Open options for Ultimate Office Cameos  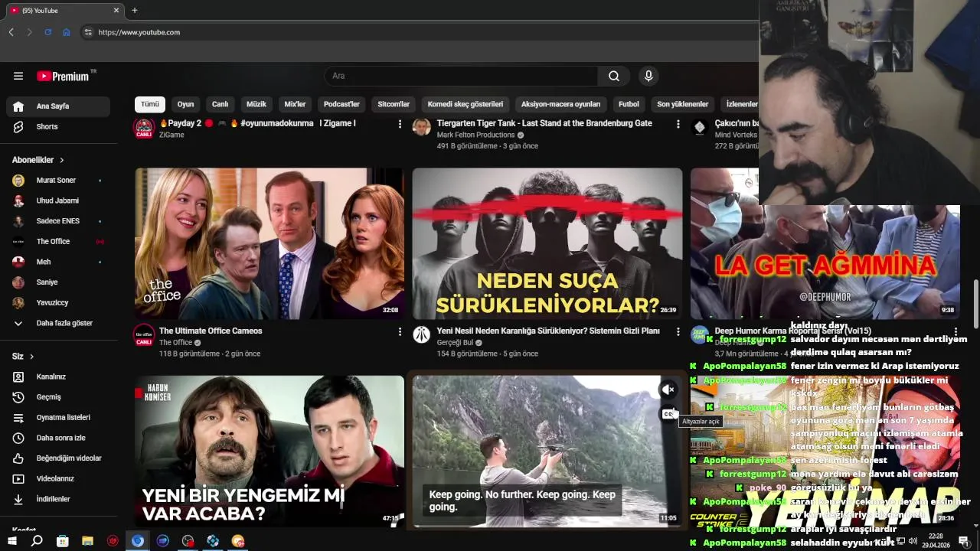pyautogui.click(x=400, y=331)
